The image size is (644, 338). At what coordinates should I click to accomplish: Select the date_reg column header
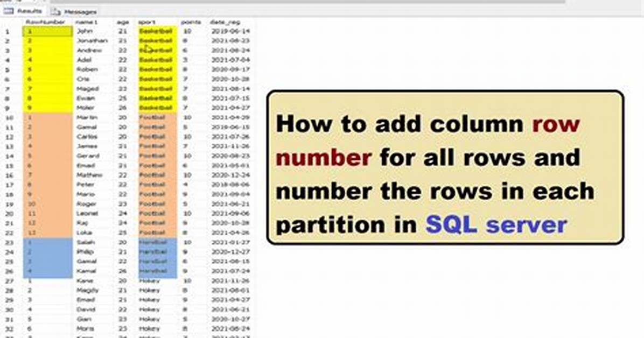click(225, 22)
